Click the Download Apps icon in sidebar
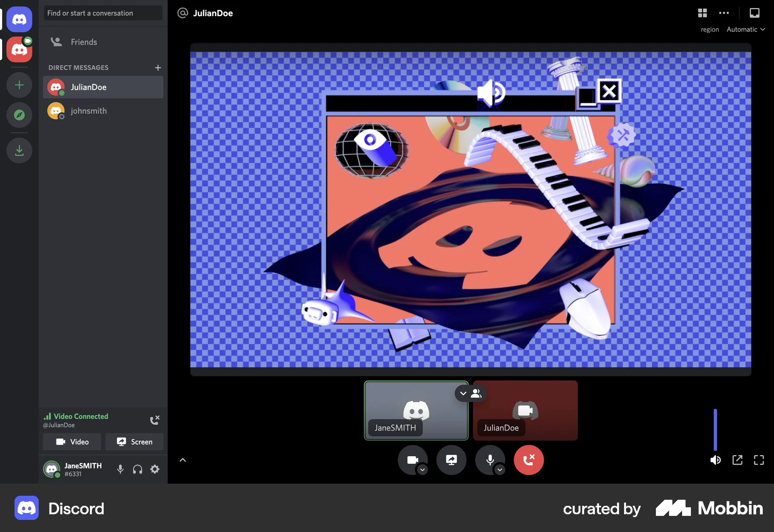The image size is (774, 532). 19,150
